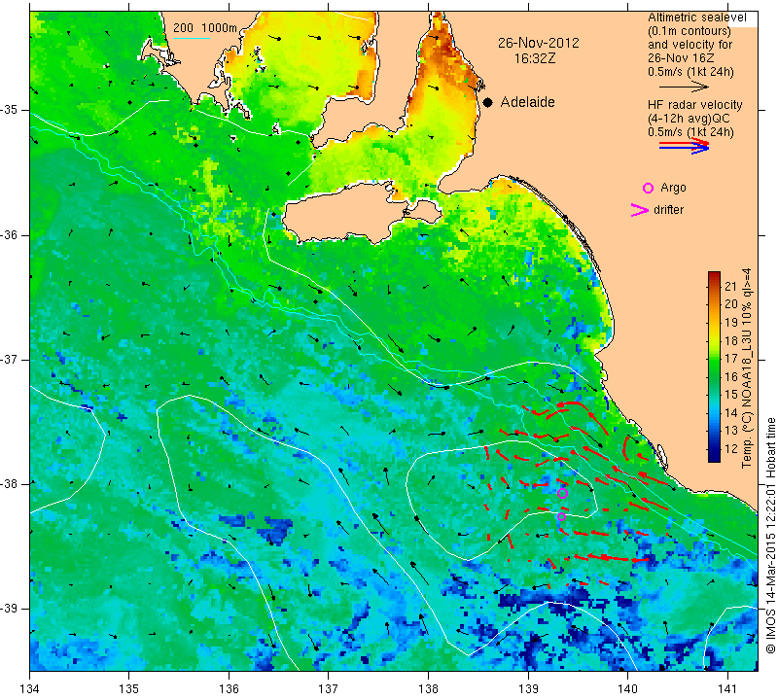Click longitude axis label 134

[x=30, y=689]
